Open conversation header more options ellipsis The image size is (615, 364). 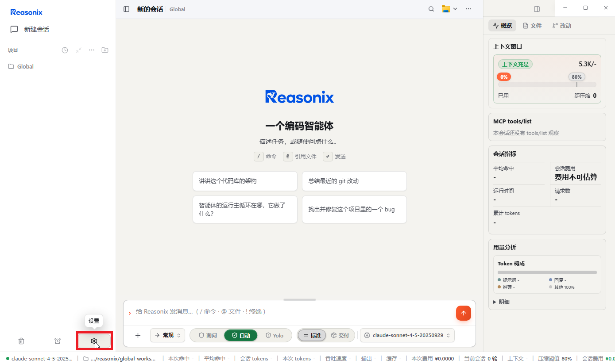click(468, 9)
